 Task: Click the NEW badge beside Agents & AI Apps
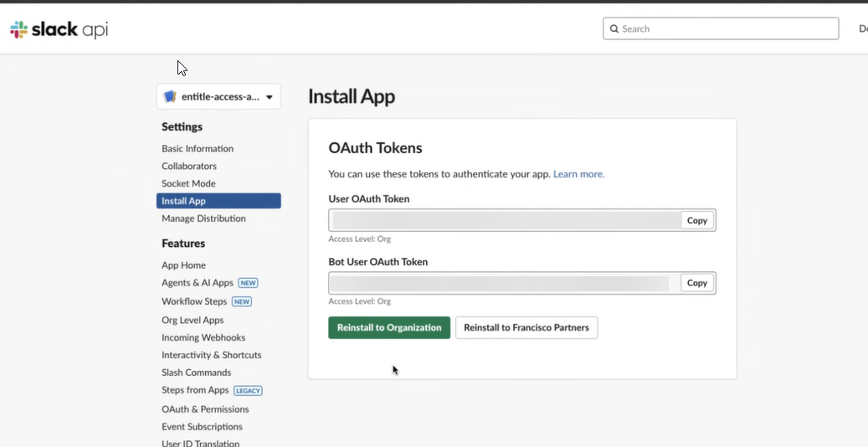pyautogui.click(x=248, y=283)
